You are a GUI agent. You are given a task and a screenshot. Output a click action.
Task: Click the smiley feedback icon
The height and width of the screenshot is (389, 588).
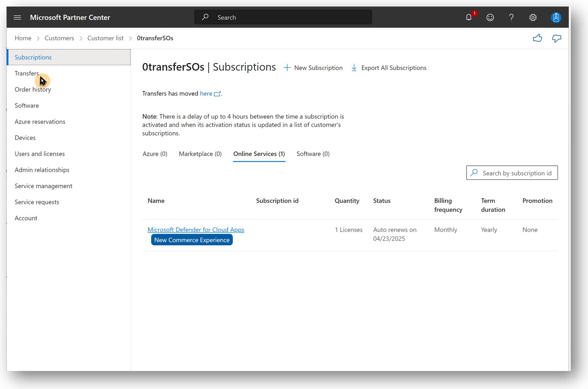point(490,17)
